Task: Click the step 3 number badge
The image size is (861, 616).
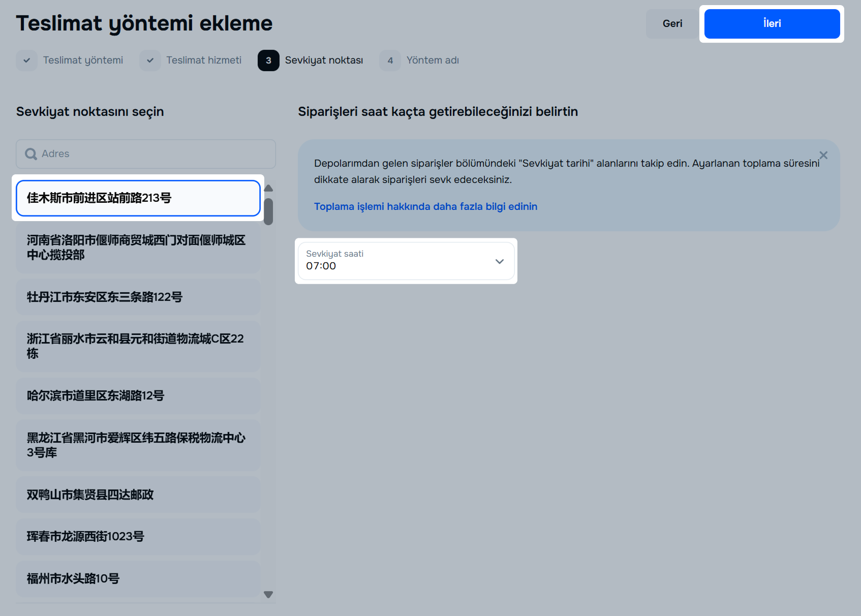Action: (x=268, y=60)
